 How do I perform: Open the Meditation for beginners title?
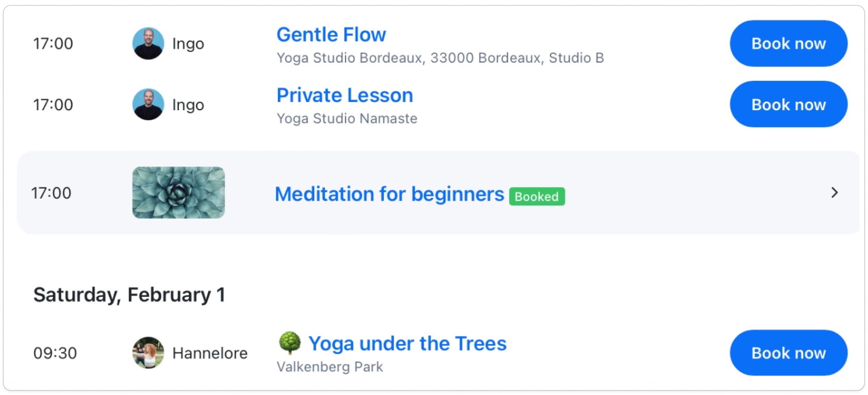[389, 194]
